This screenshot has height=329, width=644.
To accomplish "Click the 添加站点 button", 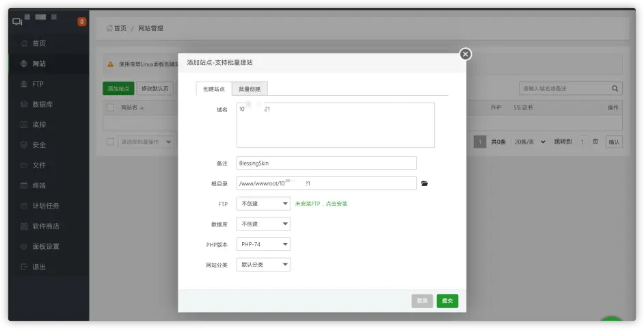I will (118, 88).
